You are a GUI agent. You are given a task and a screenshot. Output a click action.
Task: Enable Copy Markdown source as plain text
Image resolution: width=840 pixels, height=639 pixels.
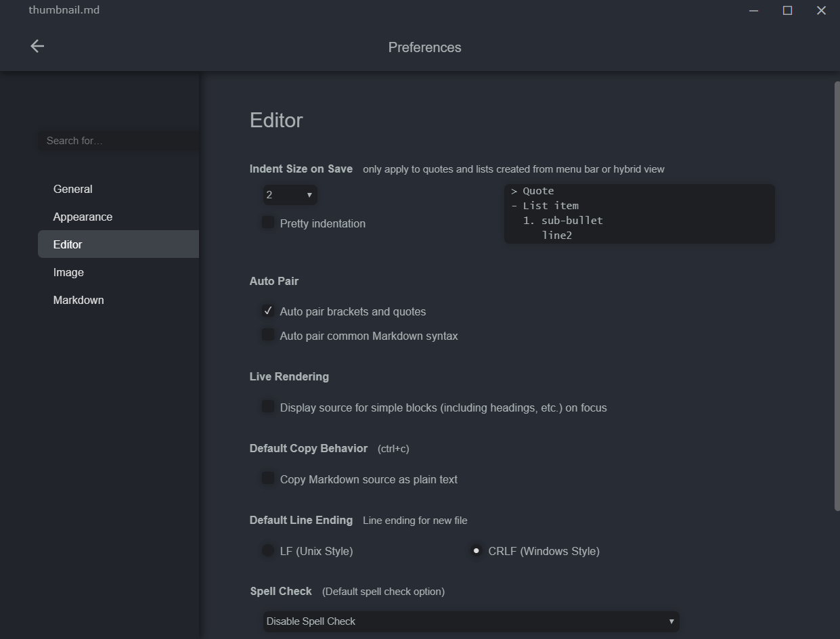(x=268, y=478)
